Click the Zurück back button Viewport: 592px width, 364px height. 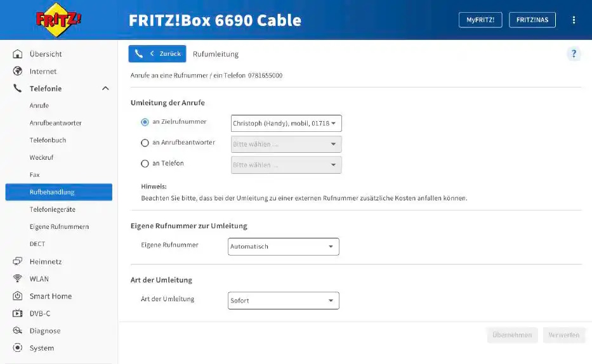pyautogui.click(x=157, y=54)
